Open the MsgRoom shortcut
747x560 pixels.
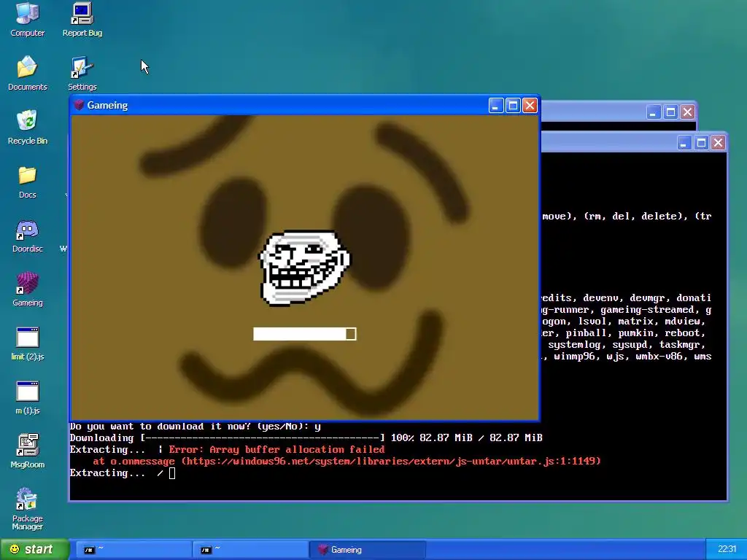(x=27, y=451)
